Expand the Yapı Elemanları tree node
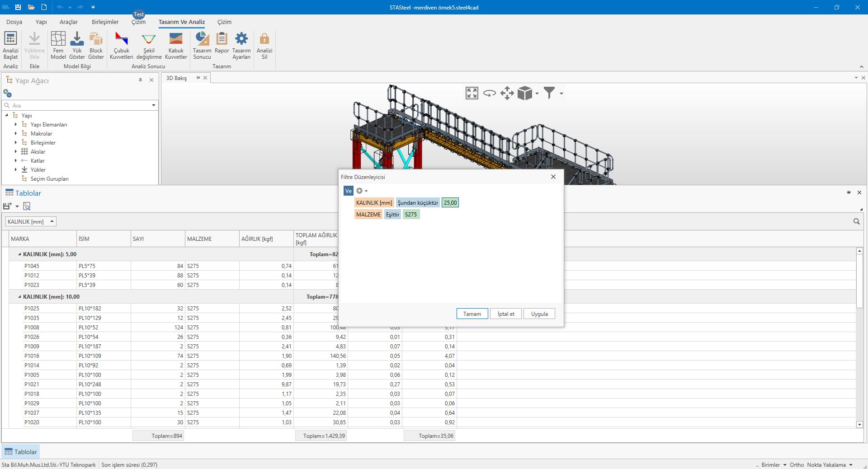Viewport: 868px width, 469px height. pos(16,125)
